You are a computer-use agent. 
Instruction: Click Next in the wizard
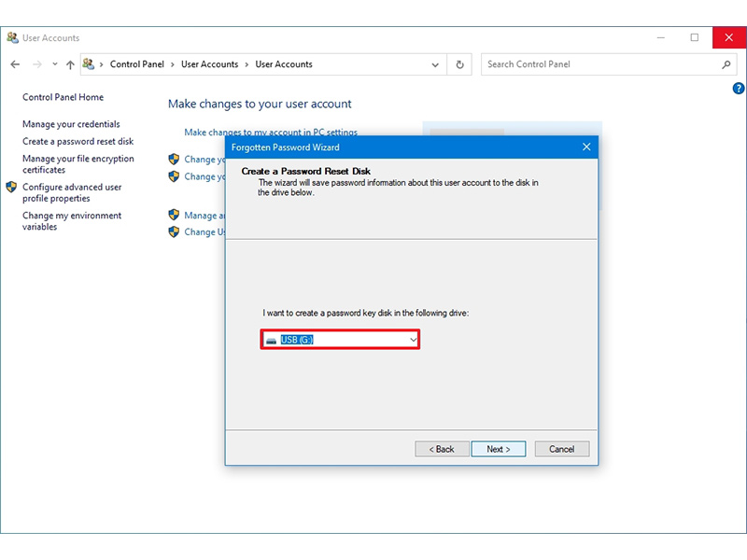coord(499,449)
